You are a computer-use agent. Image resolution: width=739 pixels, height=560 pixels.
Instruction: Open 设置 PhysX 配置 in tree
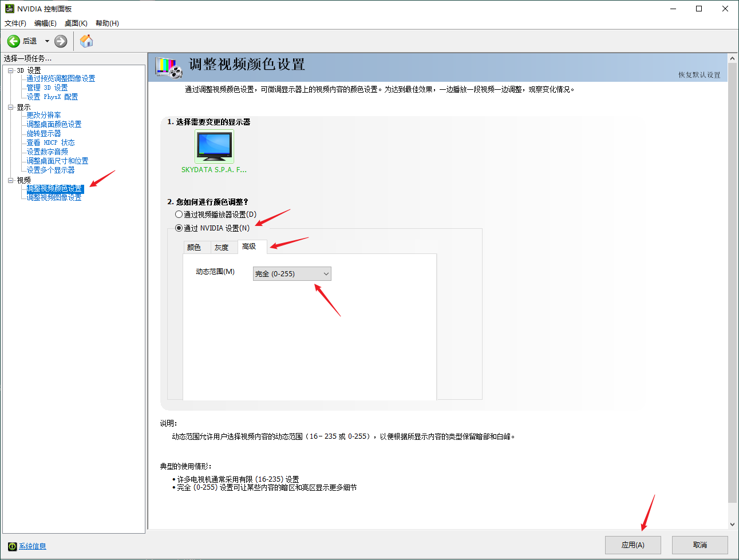[x=52, y=97]
